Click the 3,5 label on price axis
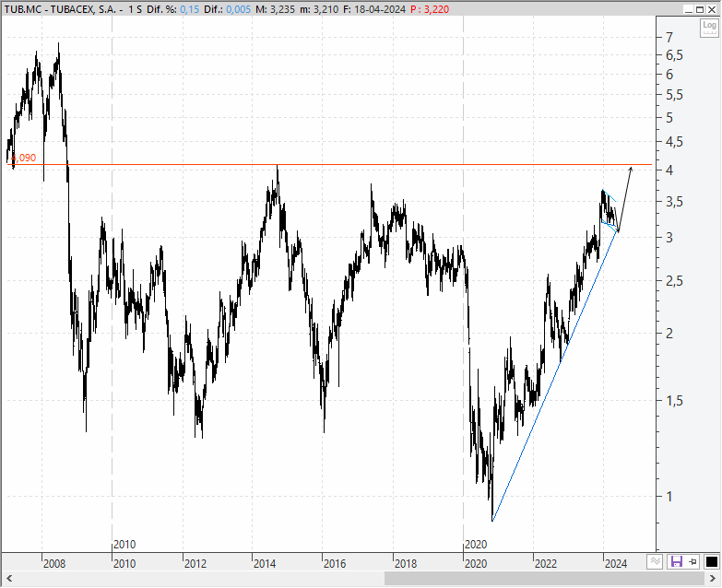The height and width of the screenshot is (588, 722). (674, 202)
